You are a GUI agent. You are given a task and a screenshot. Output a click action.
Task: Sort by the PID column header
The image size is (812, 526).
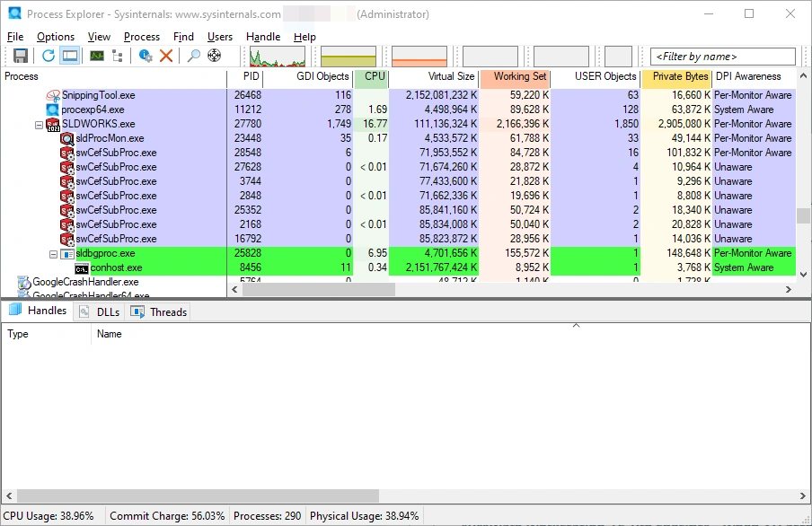(244, 76)
